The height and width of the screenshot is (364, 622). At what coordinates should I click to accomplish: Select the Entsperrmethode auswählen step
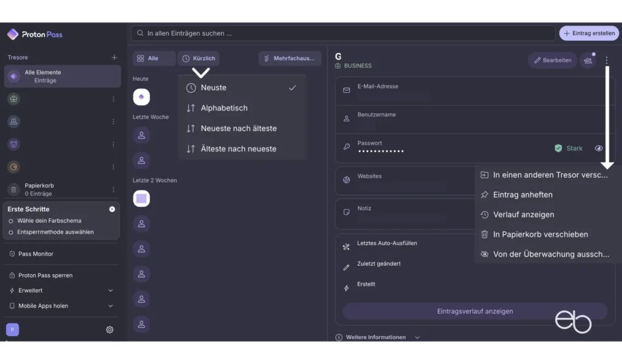pyautogui.click(x=55, y=232)
